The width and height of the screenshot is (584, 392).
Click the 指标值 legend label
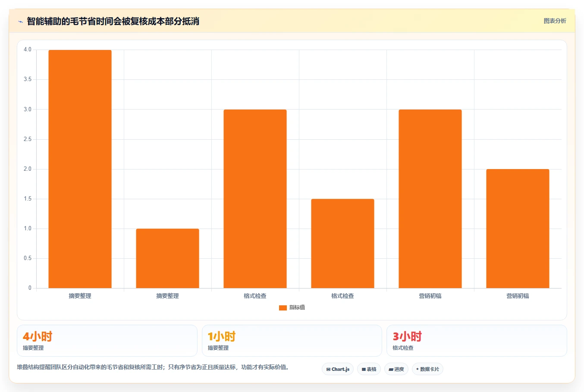click(x=297, y=307)
